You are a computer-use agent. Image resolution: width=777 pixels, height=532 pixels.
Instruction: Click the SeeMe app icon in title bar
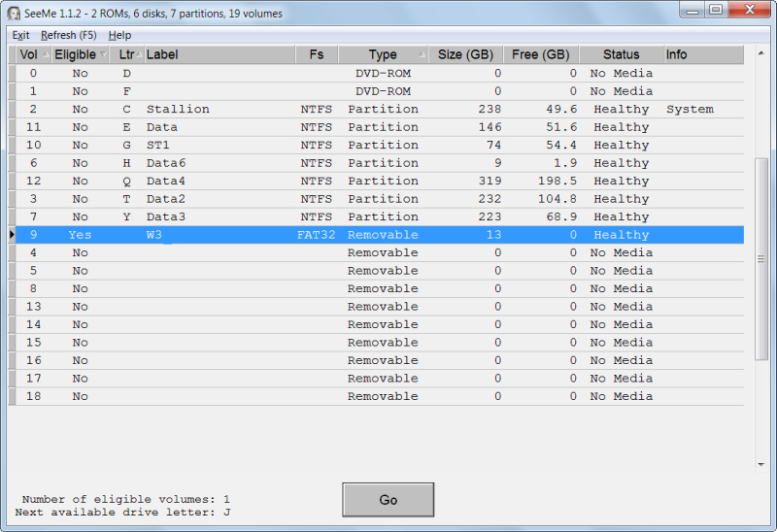(x=14, y=14)
